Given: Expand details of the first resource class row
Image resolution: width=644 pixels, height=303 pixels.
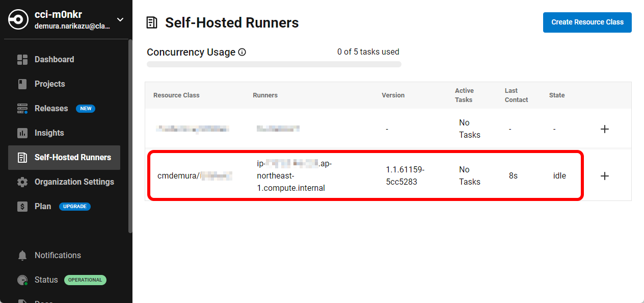Looking at the screenshot, I should click(x=604, y=129).
